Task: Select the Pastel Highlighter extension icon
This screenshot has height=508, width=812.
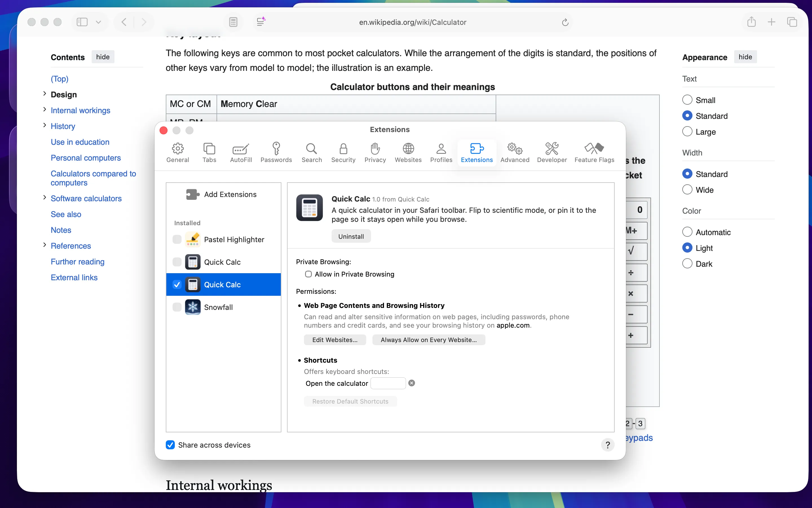Action: click(x=193, y=239)
